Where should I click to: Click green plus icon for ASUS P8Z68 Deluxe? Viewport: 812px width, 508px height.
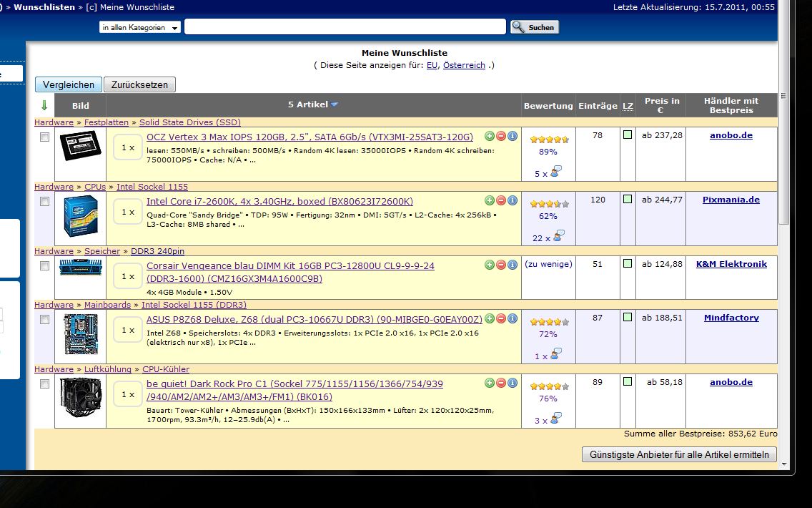(490, 319)
